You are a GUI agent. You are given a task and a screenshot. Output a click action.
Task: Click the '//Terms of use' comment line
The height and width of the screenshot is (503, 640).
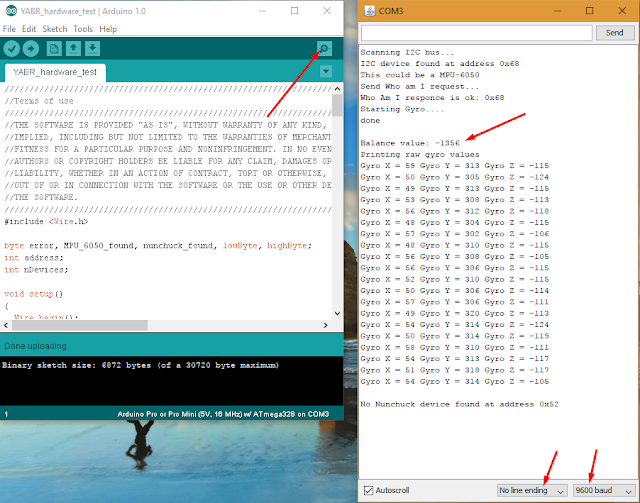click(39, 101)
